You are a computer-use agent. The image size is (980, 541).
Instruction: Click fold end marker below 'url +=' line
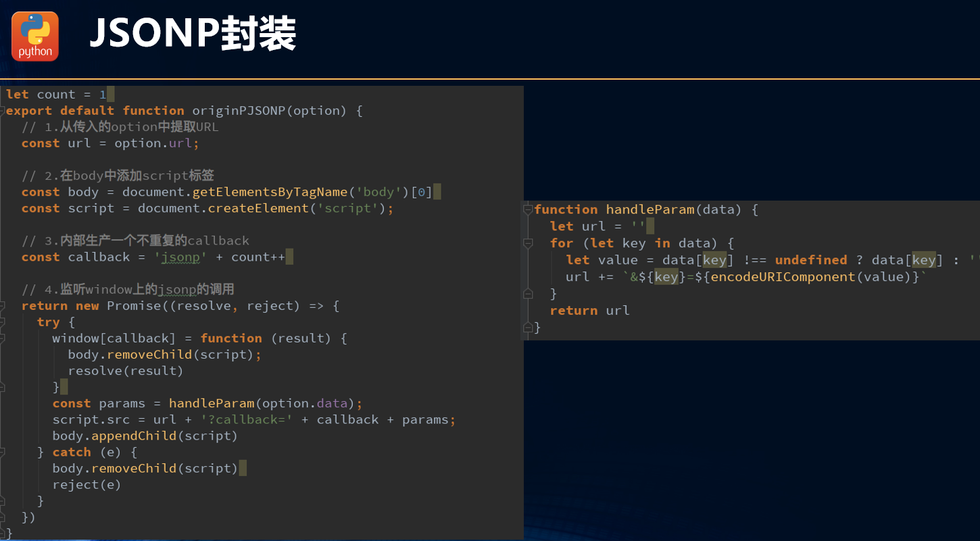point(528,294)
